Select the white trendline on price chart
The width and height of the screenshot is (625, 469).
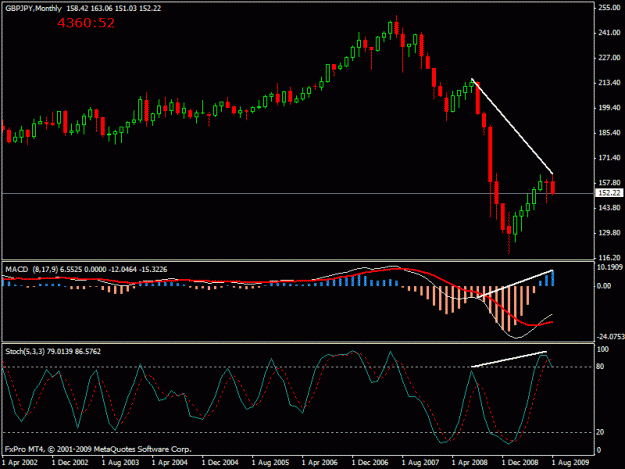(x=512, y=126)
